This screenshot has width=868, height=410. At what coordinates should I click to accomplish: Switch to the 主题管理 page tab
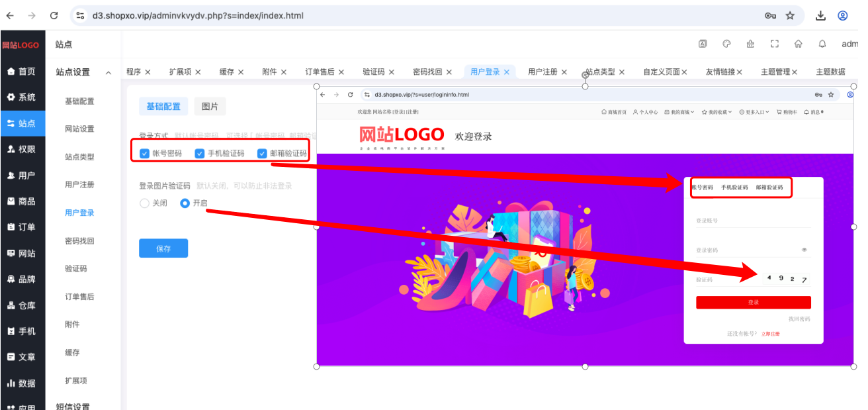(x=775, y=72)
